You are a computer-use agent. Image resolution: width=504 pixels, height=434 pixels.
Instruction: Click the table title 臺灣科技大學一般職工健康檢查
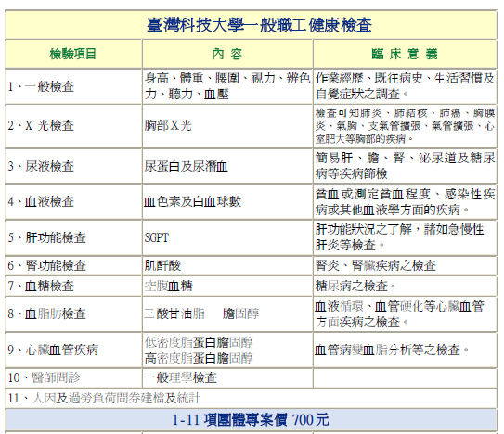259,25
